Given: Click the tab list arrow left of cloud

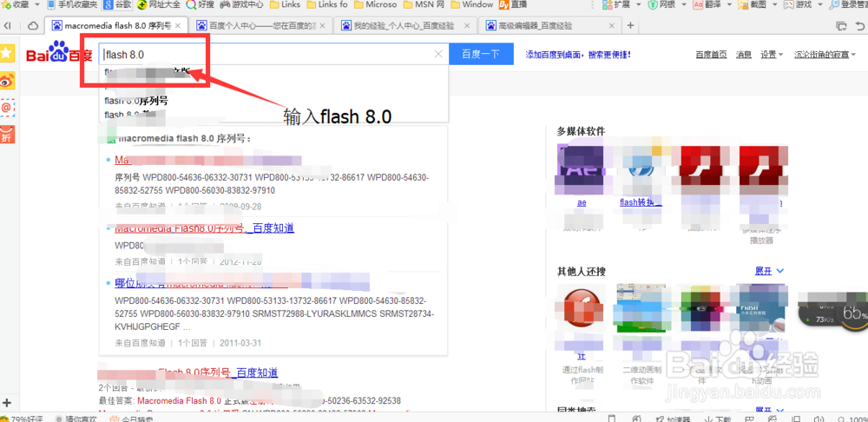Looking at the screenshot, I should (x=7, y=25).
